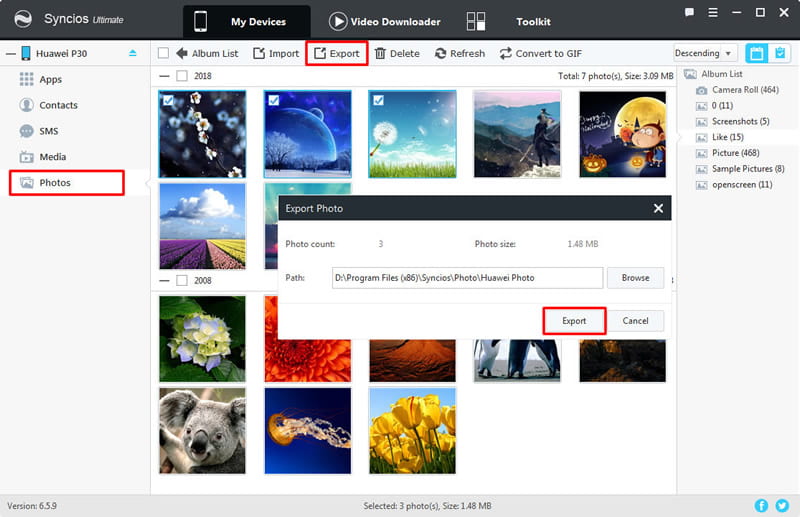Uncheck the blue planet photo
This screenshot has width=800, height=517.
pyautogui.click(x=274, y=101)
